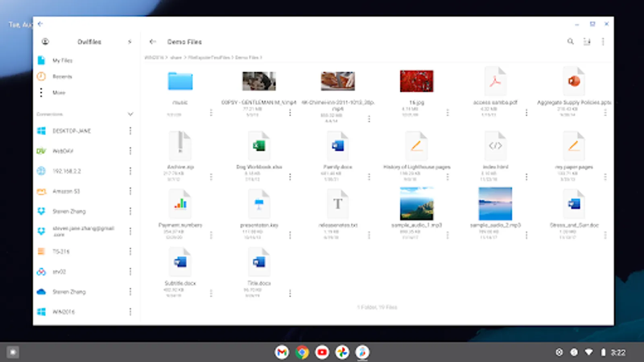This screenshot has height=362, width=644.
Task: Open options menu for WebDAV connection
Action: pyautogui.click(x=130, y=151)
